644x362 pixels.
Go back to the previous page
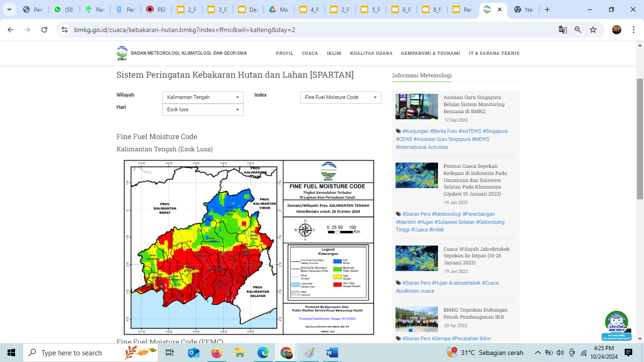click(10, 30)
